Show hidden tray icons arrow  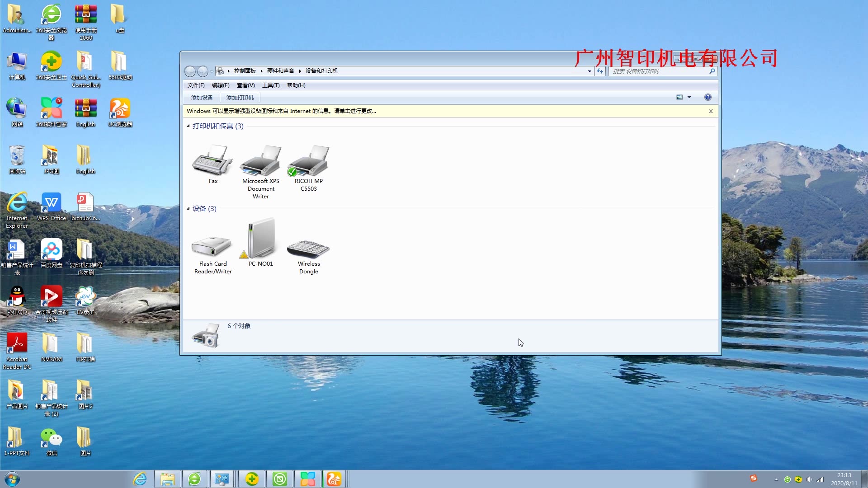[776, 479]
